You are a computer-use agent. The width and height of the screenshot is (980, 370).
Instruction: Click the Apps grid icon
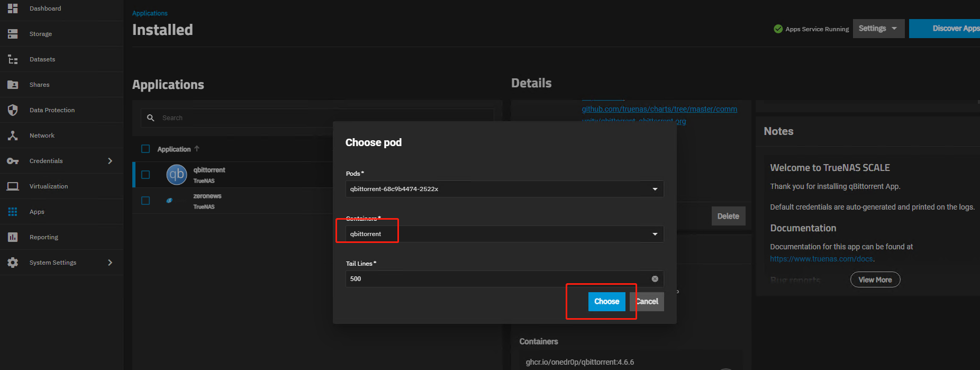13,212
